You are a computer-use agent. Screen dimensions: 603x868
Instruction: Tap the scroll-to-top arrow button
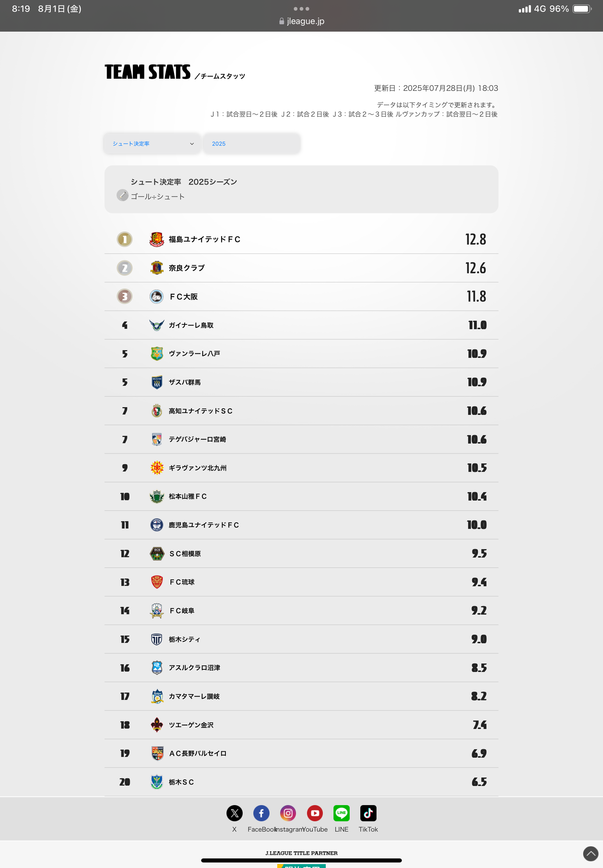pos(590,853)
